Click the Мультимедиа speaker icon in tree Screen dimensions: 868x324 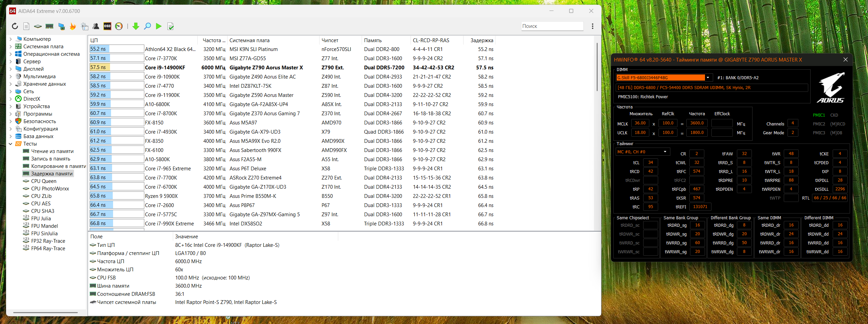(18, 76)
